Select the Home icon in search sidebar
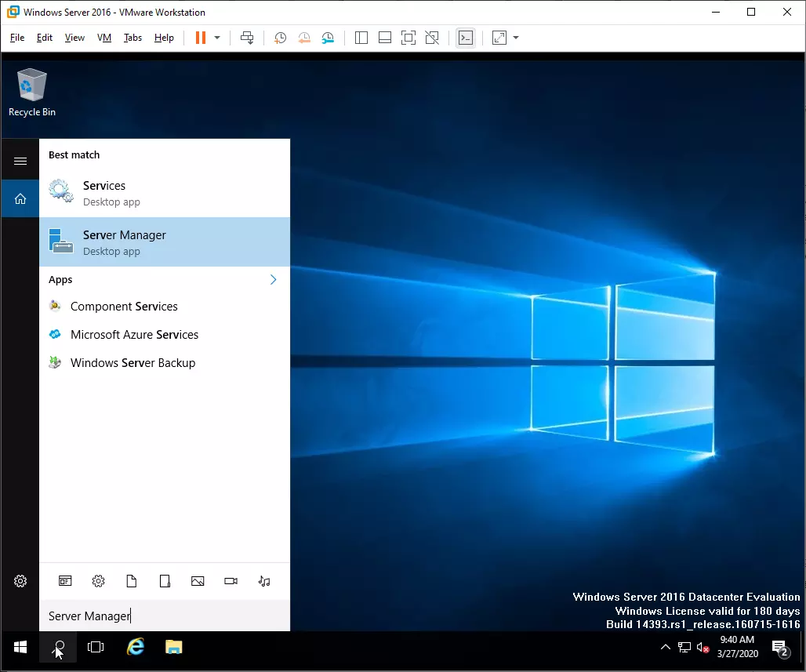806x672 pixels. 20,198
